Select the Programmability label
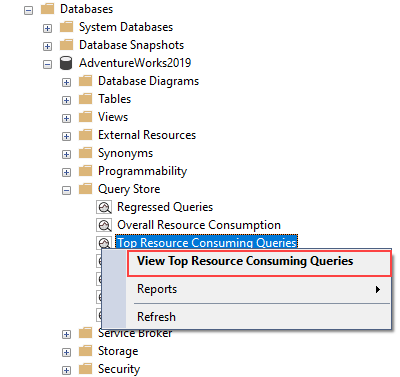 [x=142, y=171]
